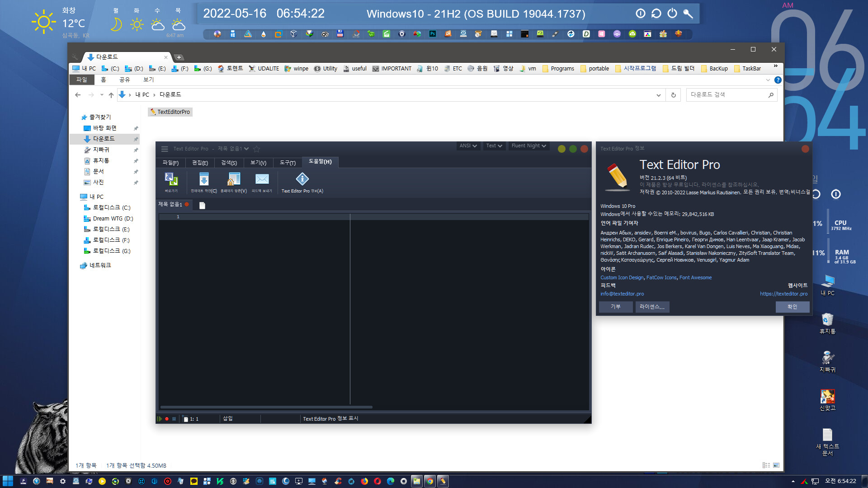
Task: Open the info@texteditor.pro email link
Action: click(x=622, y=294)
